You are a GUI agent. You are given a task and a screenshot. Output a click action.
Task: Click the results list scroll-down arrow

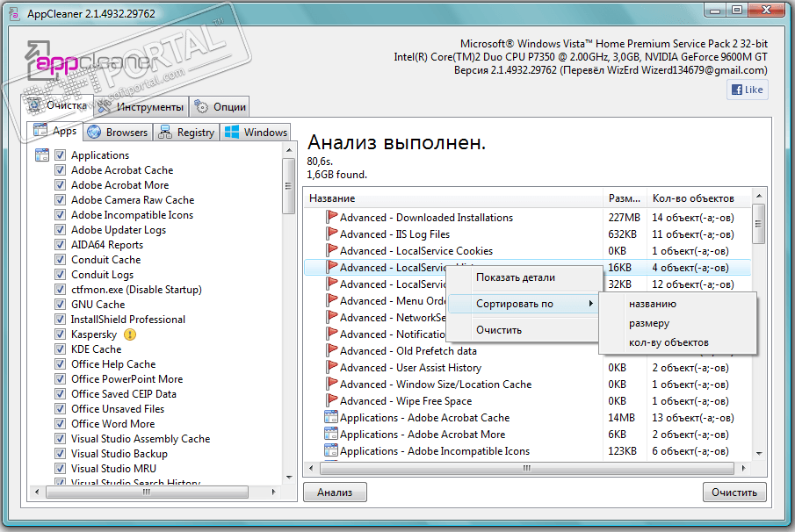(x=759, y=454)
